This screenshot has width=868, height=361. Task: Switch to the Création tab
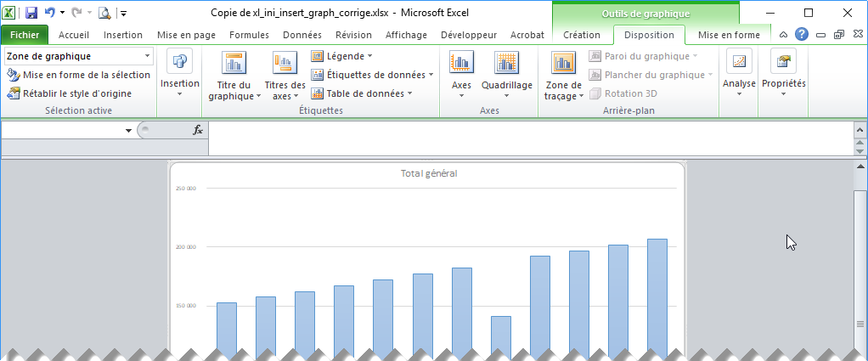582,35
